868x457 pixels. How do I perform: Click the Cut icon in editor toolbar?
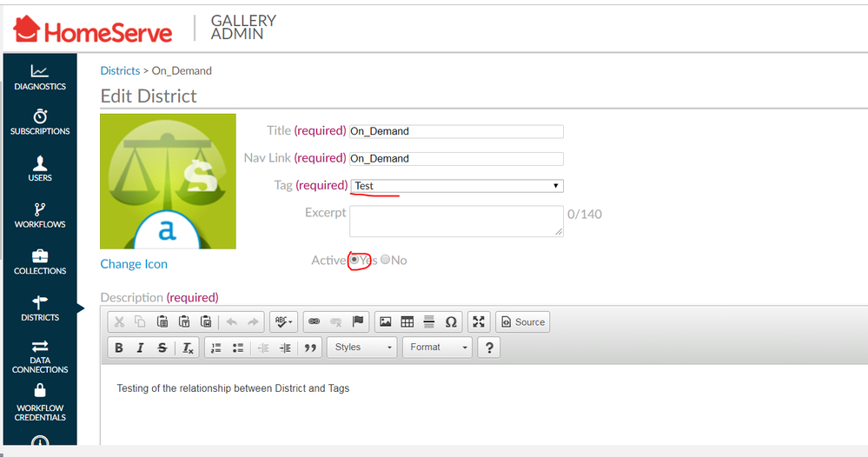(x=119, y=321)
